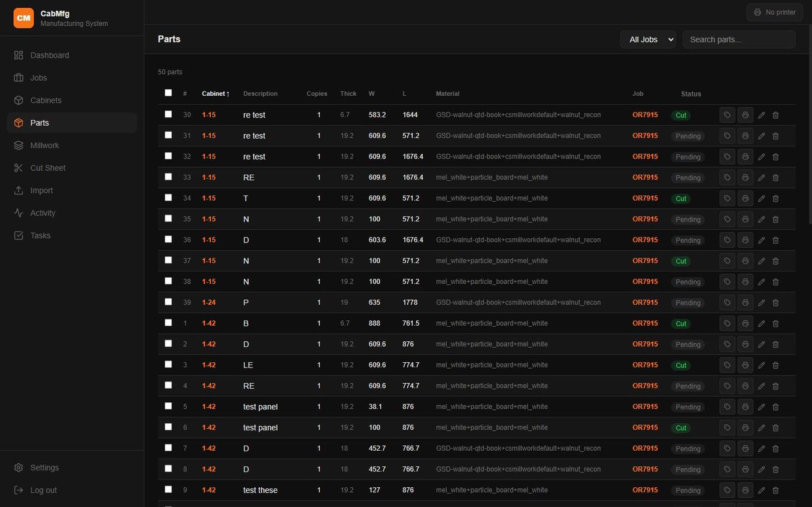The height and width of the screenshot is (507, 812).
Task: Click Log out in the sidebar
Action: point(43,490)
